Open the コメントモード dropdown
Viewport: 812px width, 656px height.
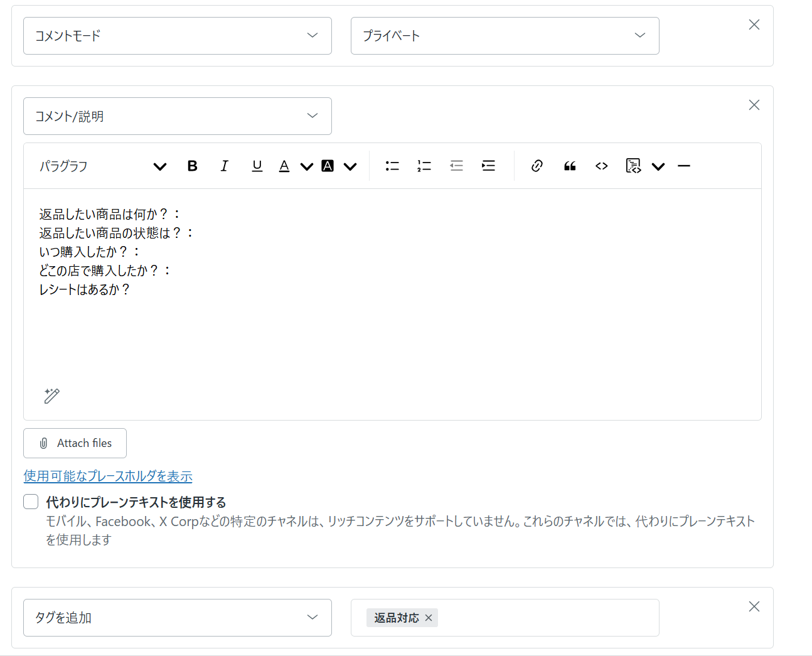tap(178, 36)
